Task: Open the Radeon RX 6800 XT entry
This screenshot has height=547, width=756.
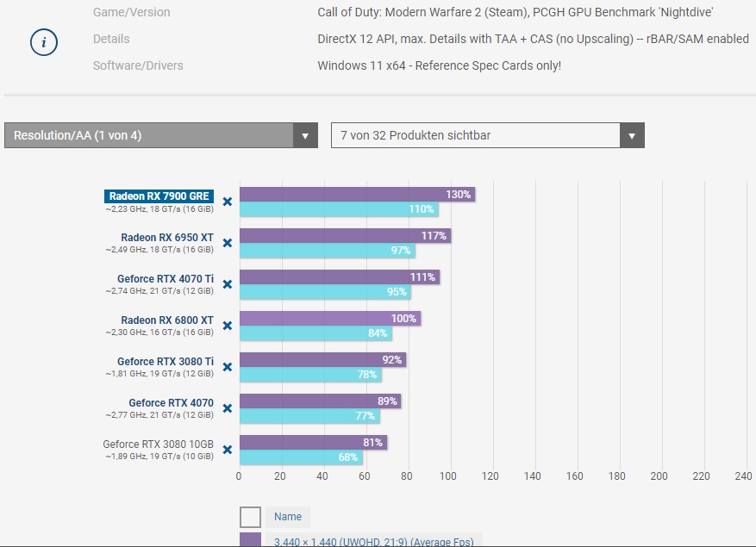Action: click(x=167, y=320)
